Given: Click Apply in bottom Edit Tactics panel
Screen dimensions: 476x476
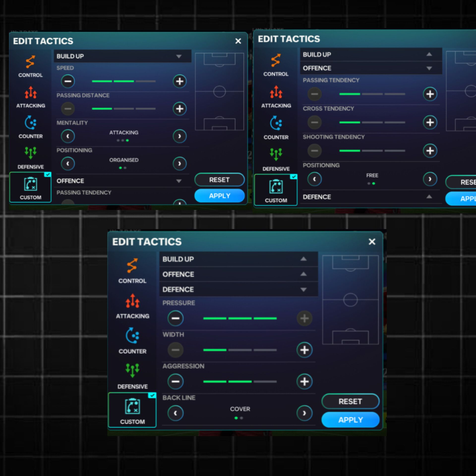Looking at the screenshot, I should (x=350, y=420).
